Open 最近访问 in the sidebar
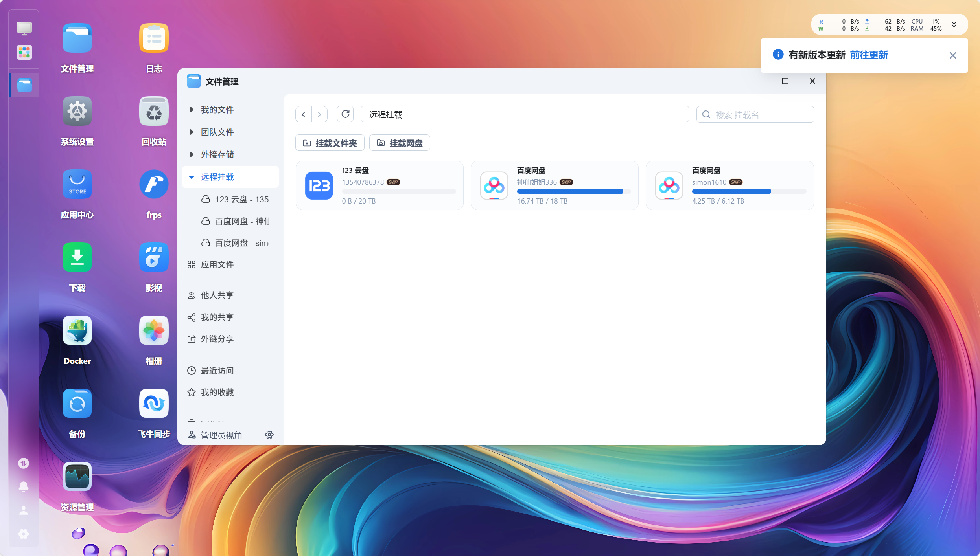 click(x=217, y=371)
